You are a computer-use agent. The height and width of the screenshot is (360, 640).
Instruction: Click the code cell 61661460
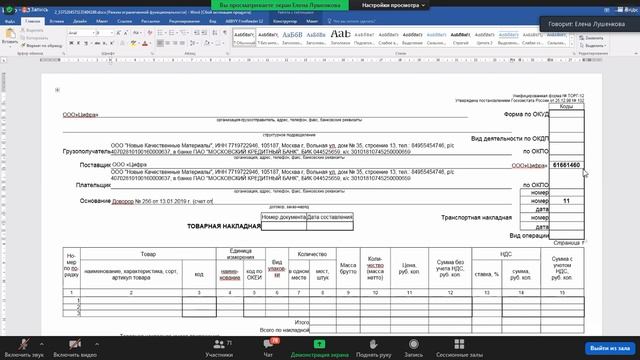pos(567,165)
